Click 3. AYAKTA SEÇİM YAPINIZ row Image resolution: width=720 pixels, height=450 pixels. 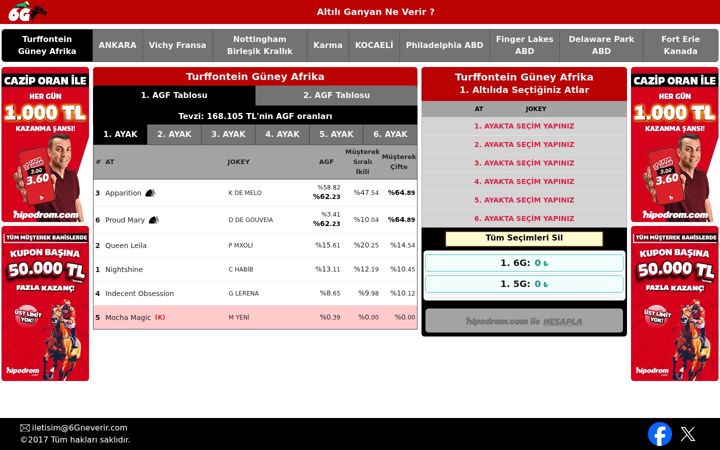(524, 163)
